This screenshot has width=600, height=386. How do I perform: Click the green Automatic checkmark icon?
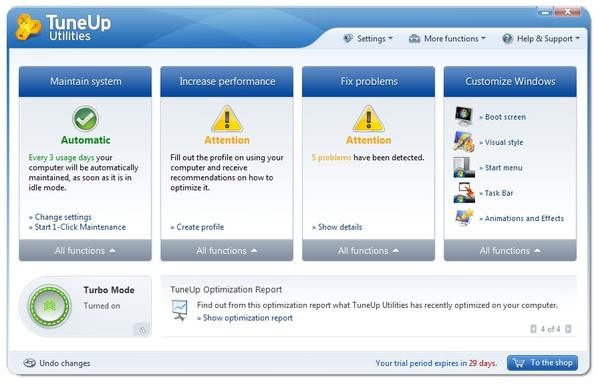85,119
